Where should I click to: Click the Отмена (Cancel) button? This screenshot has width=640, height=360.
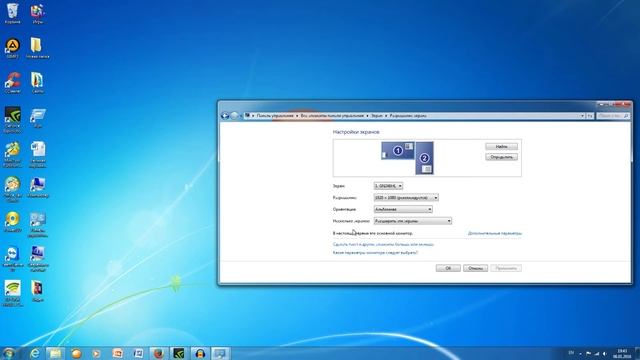tap(476, 268)
